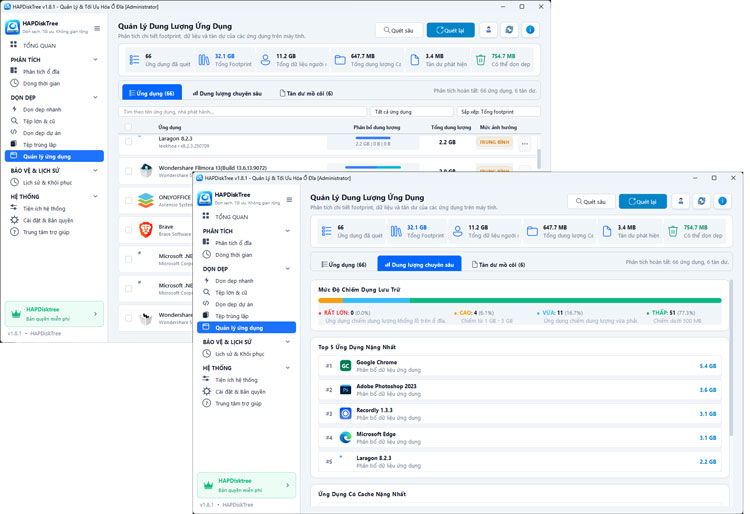Click the Mức Độ Chiếm Dụng Lưu Trữ usage bar
Screen dimensions: 750x514
click(x=519, y=300)
